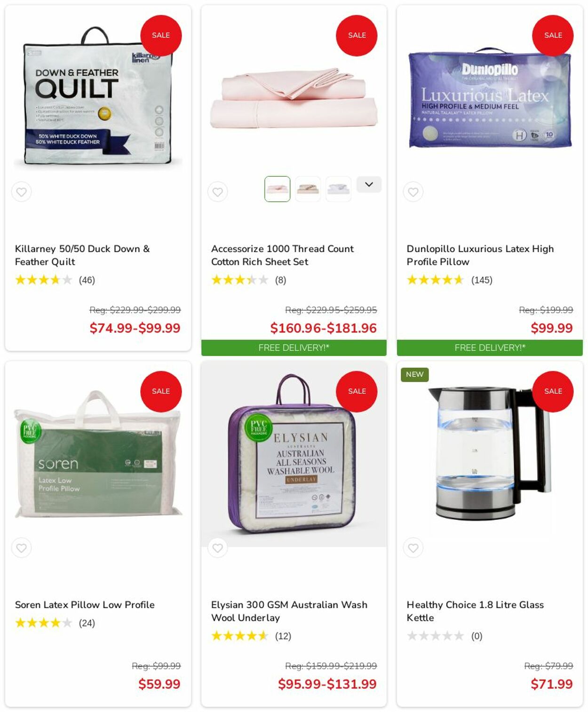
Task: Open Dunlopillo Luxurious Latex High Profile Pillow
Action: click(x=480, y=255)
